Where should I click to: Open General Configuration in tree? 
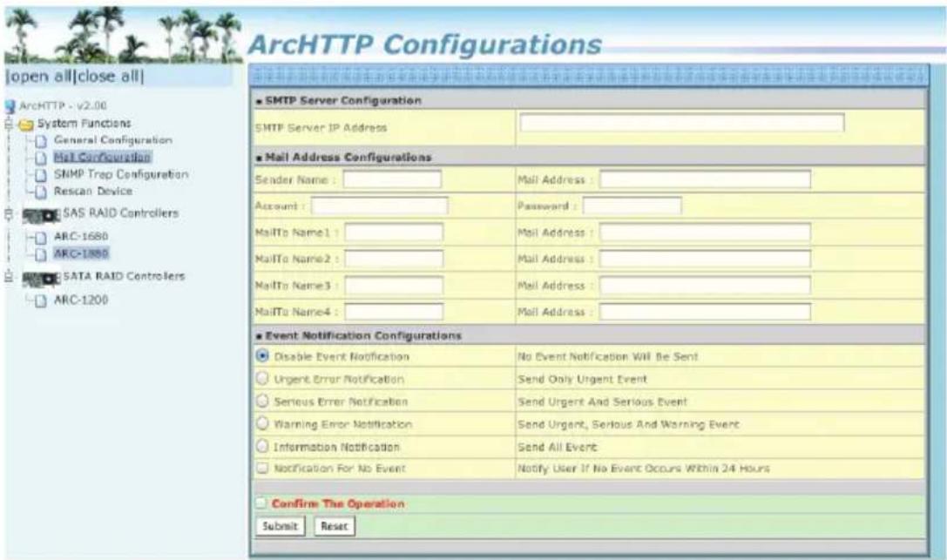click(113, 140)
